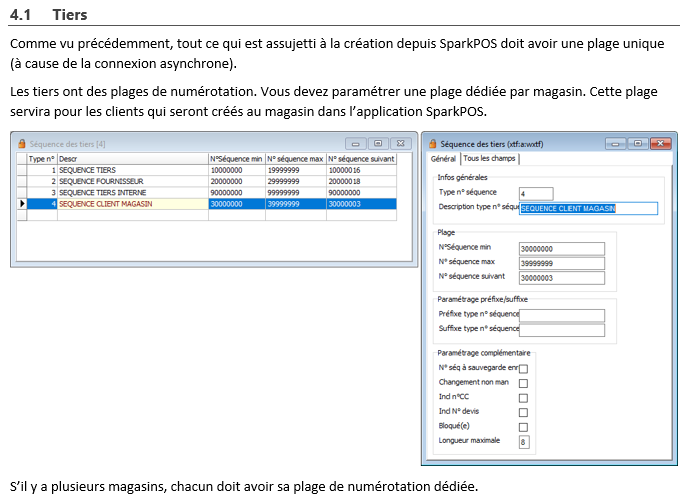The width and height of the screenshot is (697, 502).
Task: Focus the N° séquence suivant input in form
Action: [562, 277]
